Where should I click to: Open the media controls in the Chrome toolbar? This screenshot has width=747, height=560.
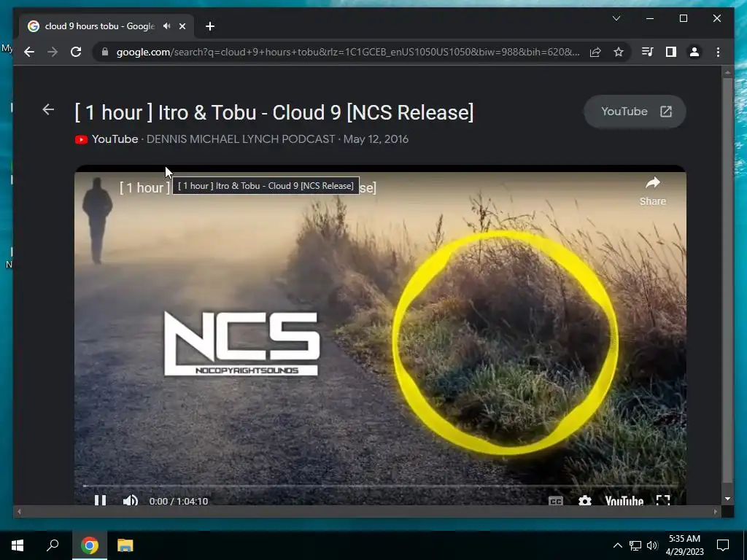pyautogui.click(x=648, y=52)
